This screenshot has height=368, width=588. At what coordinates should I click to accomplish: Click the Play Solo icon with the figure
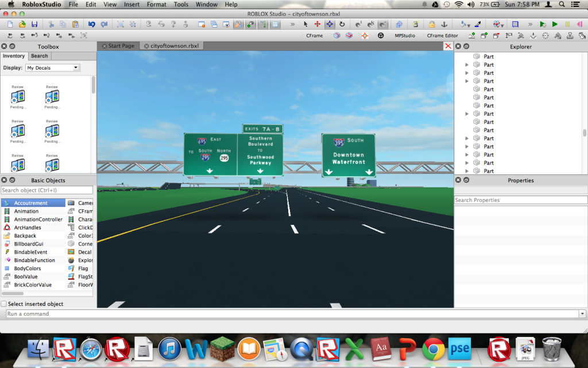(x=542, y=24)
